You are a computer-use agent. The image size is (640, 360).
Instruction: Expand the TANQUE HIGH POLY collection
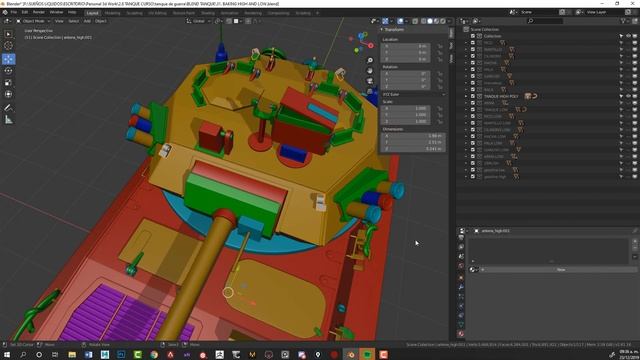click(x=466, y=96)
